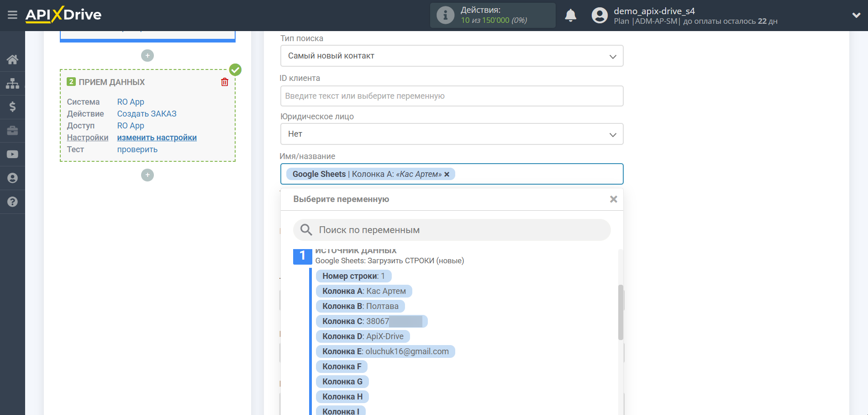Click the variable list scrollbar
Viewport: 868px width, 415px height.
tap(620, 312)
